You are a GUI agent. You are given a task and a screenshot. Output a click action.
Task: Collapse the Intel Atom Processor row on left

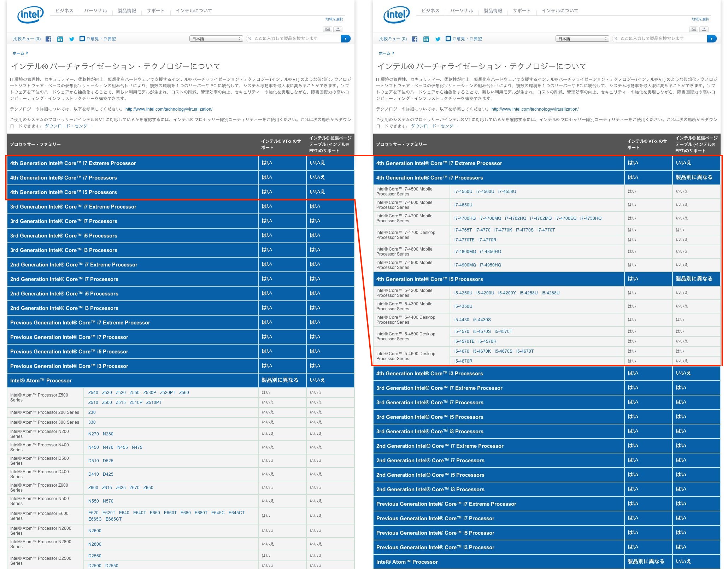pyautogui.click(x=41, y=381)
